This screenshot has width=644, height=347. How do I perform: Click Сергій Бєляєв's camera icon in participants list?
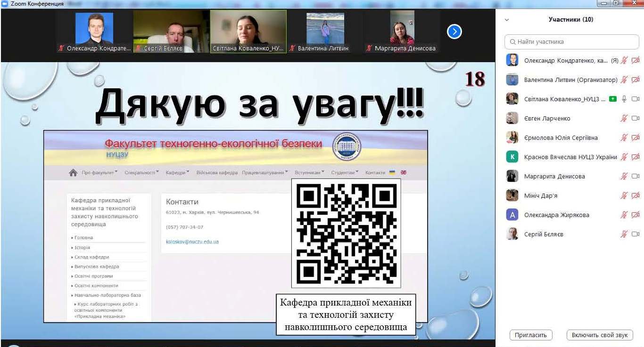635,234
